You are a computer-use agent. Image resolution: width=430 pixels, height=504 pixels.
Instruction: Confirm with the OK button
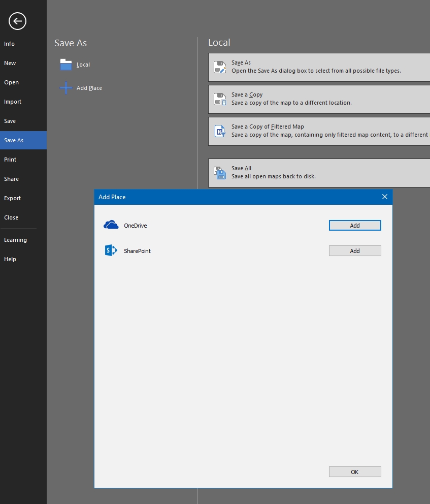pos(354,472)
